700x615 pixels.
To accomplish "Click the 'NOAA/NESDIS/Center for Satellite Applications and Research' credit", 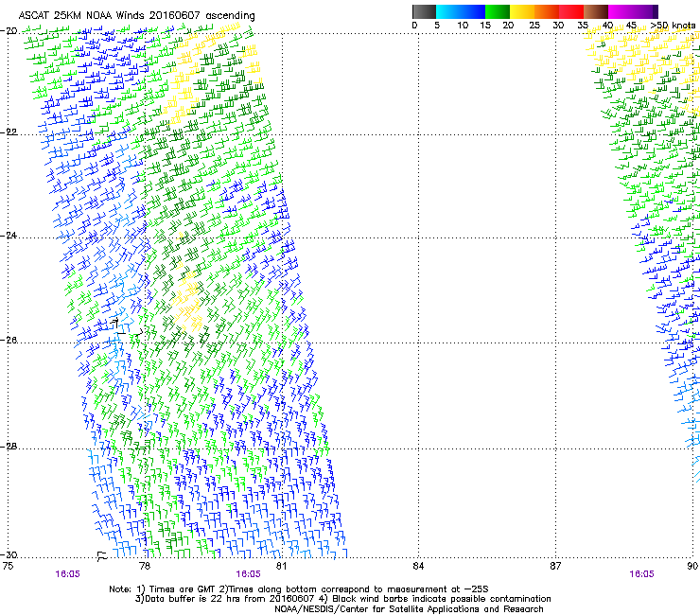I will click(x=409, y=609).
